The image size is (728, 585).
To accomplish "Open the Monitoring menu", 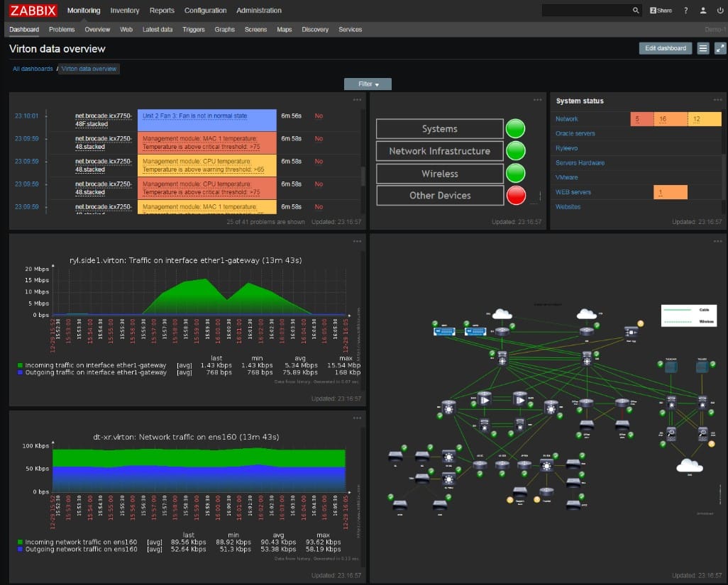I will pyautogui.click(x=84, y=10).
